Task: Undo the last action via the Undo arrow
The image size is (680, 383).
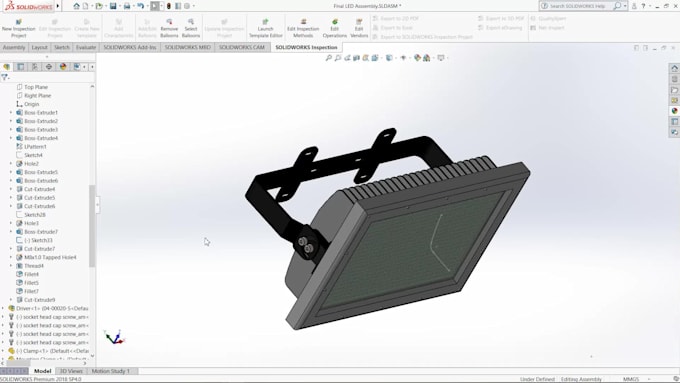Action: tap(140, 6)
